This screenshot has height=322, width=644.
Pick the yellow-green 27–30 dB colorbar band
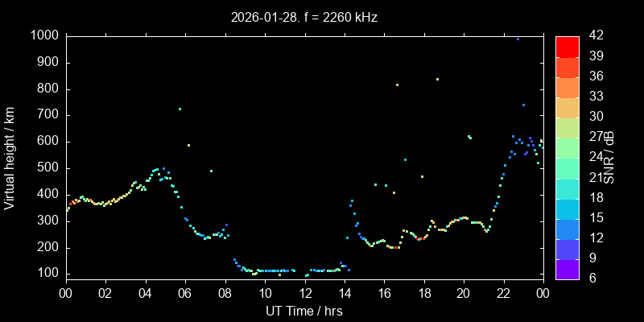click(x=567, y=127)
